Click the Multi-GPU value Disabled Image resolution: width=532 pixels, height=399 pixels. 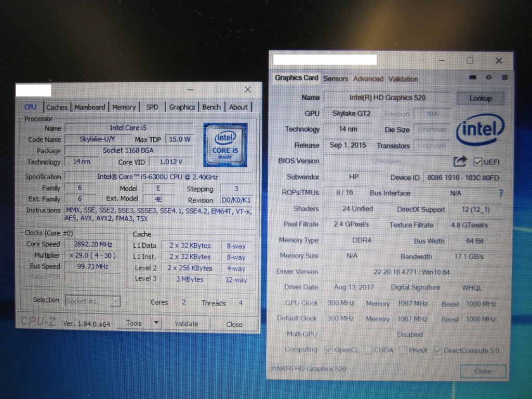coord(410,335)
